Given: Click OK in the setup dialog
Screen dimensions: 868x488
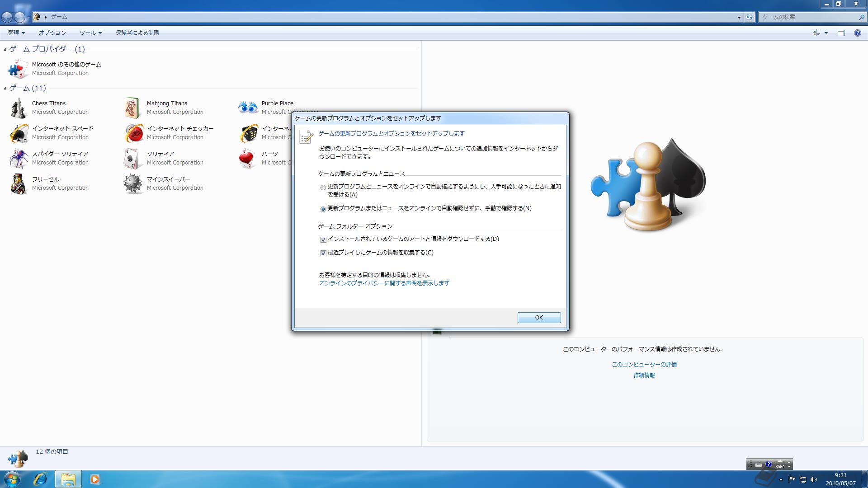Looking at the screenshot, I should click(539, 318).
